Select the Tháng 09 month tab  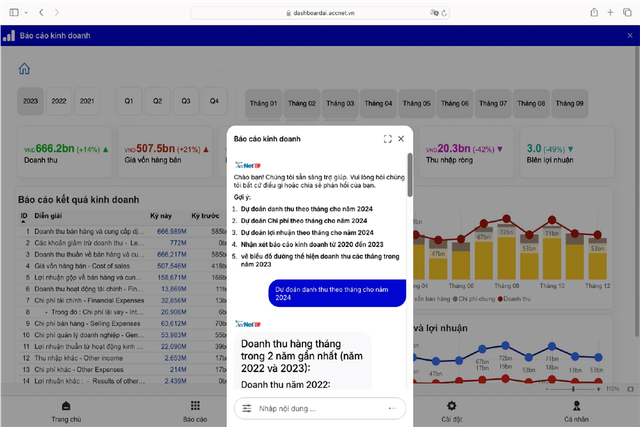point(568,103)
